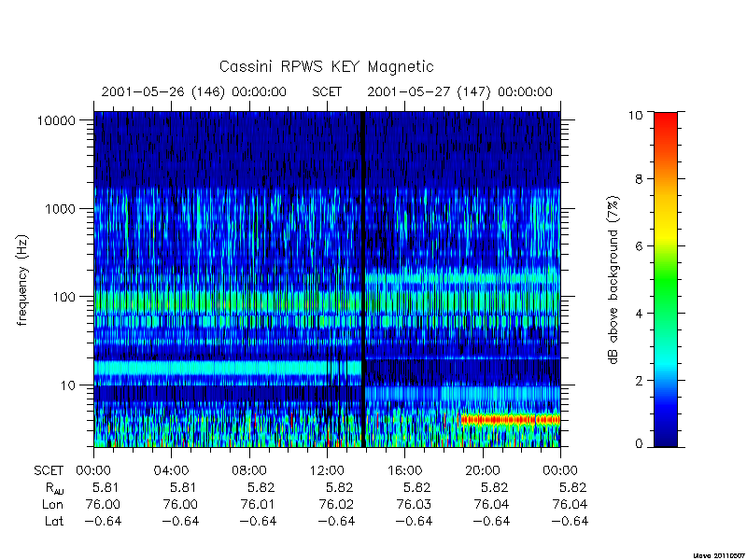The image size is (747, 560).
Task: Click the 08:00 time tick label
Action: pos(249,471)
